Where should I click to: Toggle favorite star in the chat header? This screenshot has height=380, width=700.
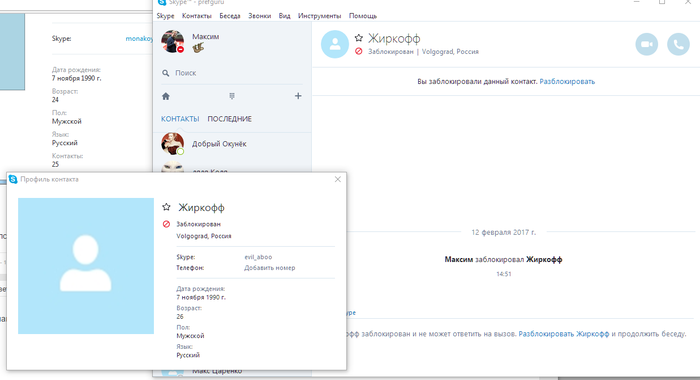click(x=358, y=38)
